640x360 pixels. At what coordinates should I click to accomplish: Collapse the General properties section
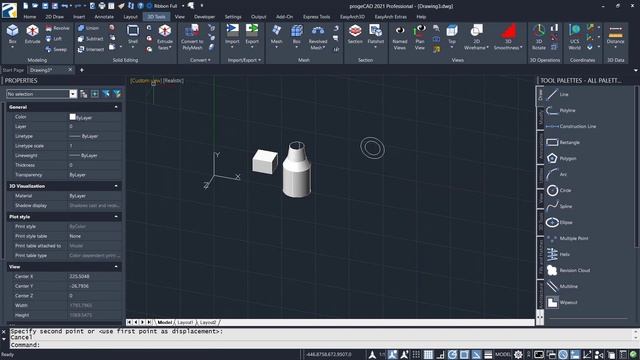coord(116,107)
